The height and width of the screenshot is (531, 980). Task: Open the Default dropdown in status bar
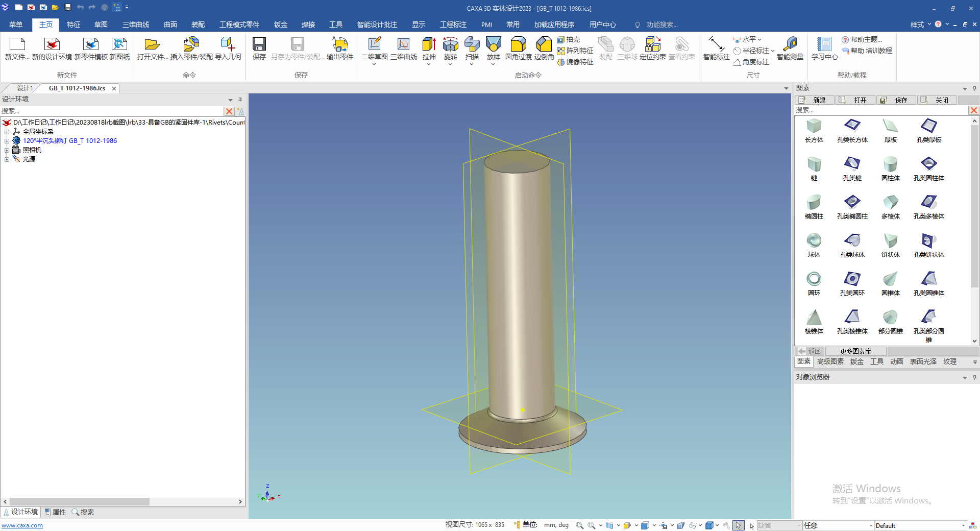[x=963, y=525]
